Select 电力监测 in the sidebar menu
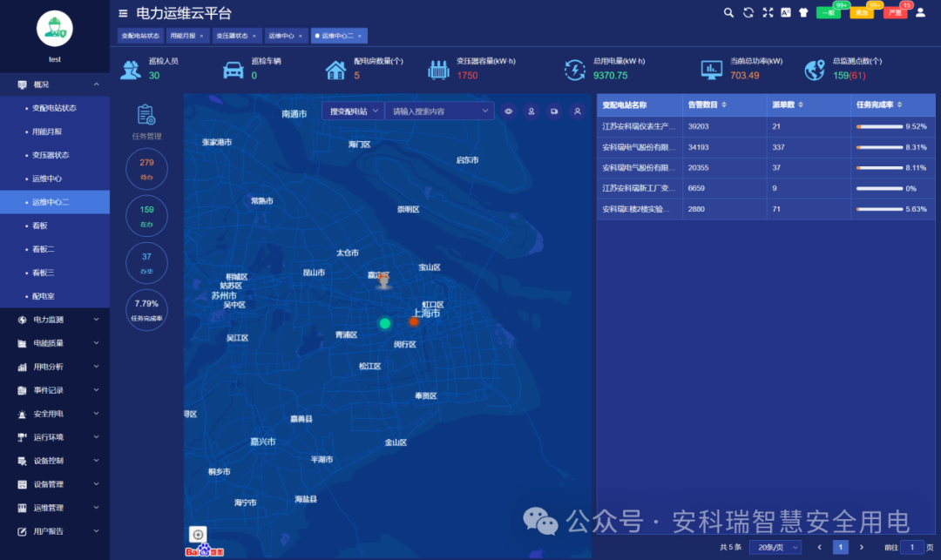This screenshot has height=560, width=941. [48, 320]
